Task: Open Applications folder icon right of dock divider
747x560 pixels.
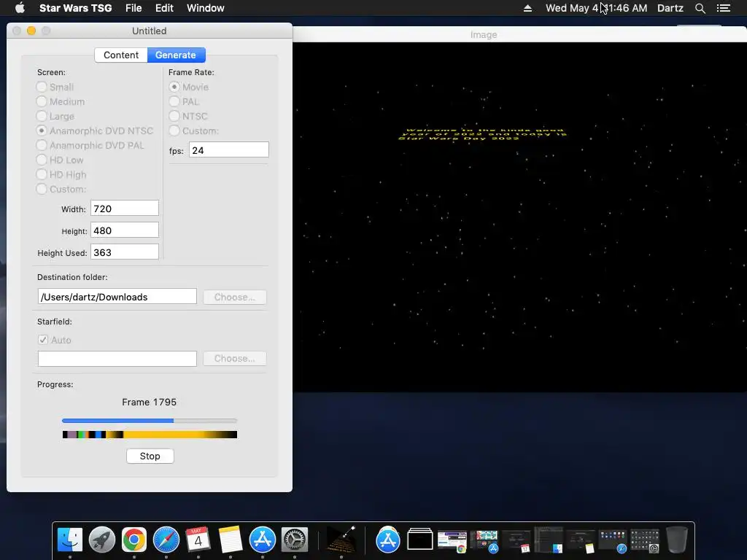Action: (388, 540)
